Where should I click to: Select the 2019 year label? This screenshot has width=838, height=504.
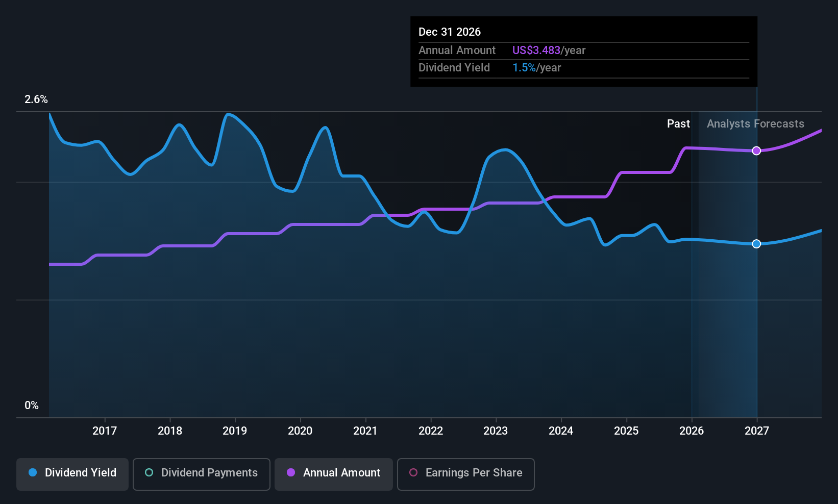click(x=235, y=431)
